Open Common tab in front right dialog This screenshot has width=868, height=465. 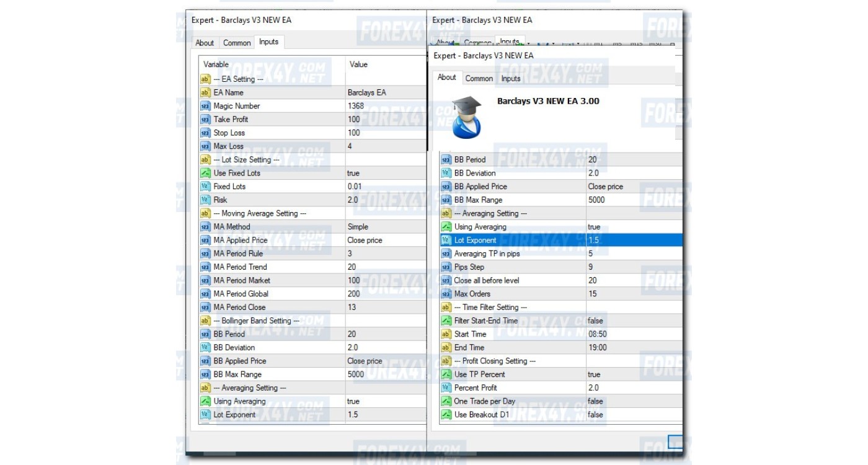pyautogui.click(x=479, y=79)
